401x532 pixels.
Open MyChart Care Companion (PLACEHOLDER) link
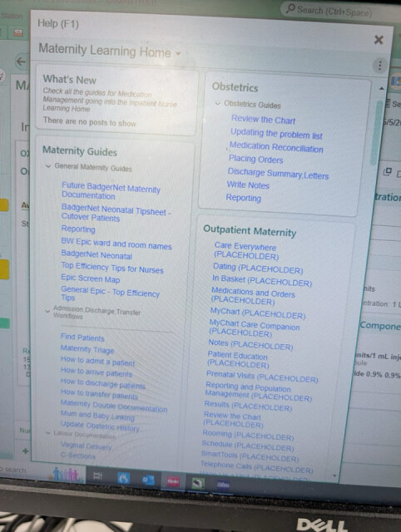pyautogui.click(x=255, y=328)
